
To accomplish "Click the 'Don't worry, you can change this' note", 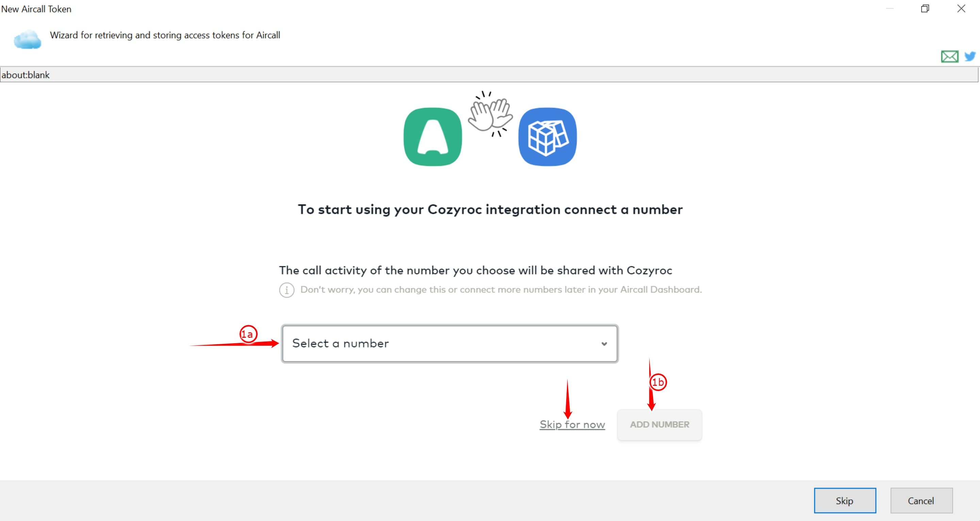I will coord(501,290).
